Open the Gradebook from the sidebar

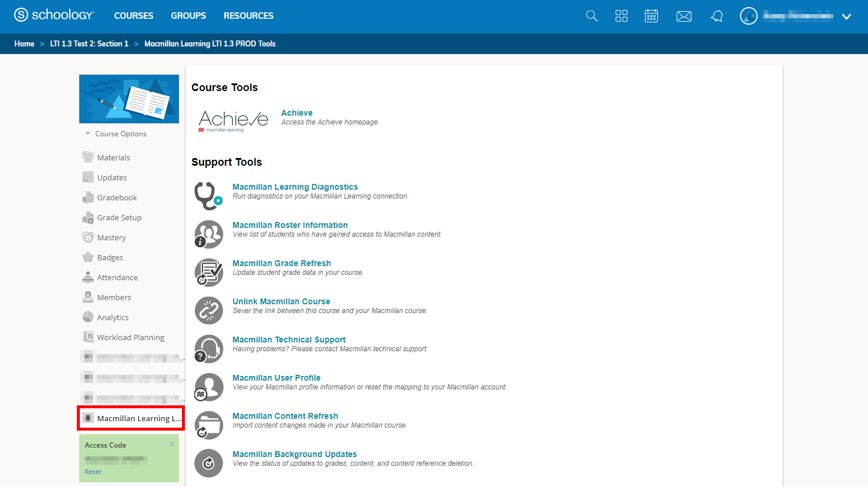point(117,197)
